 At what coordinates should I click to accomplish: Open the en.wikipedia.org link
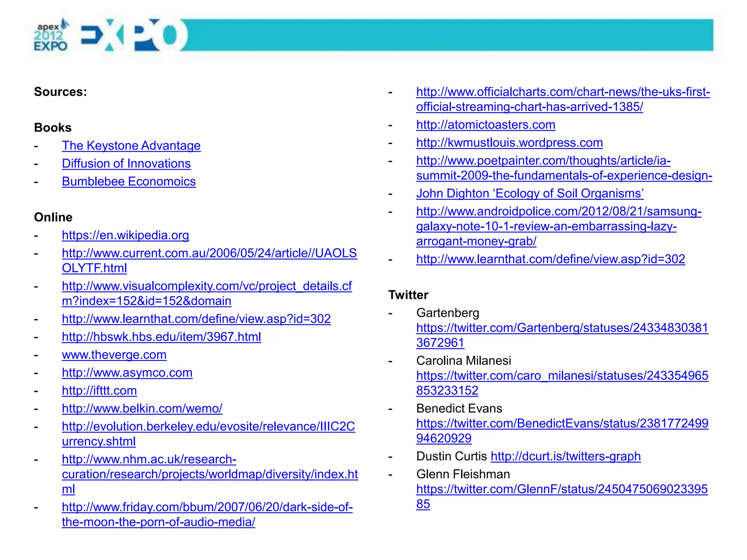[x=125, y=235]
